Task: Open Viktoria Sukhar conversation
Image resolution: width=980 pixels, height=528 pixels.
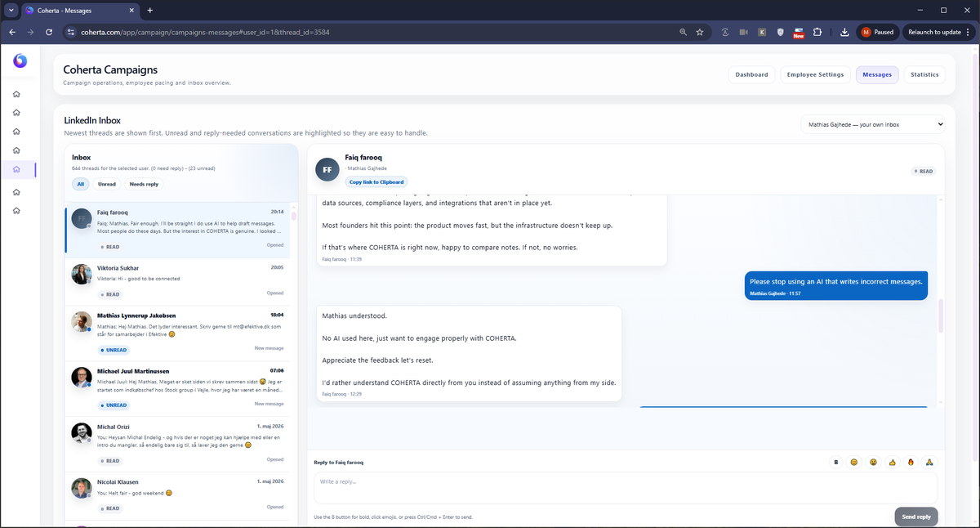Action: [x=176, y=281]
